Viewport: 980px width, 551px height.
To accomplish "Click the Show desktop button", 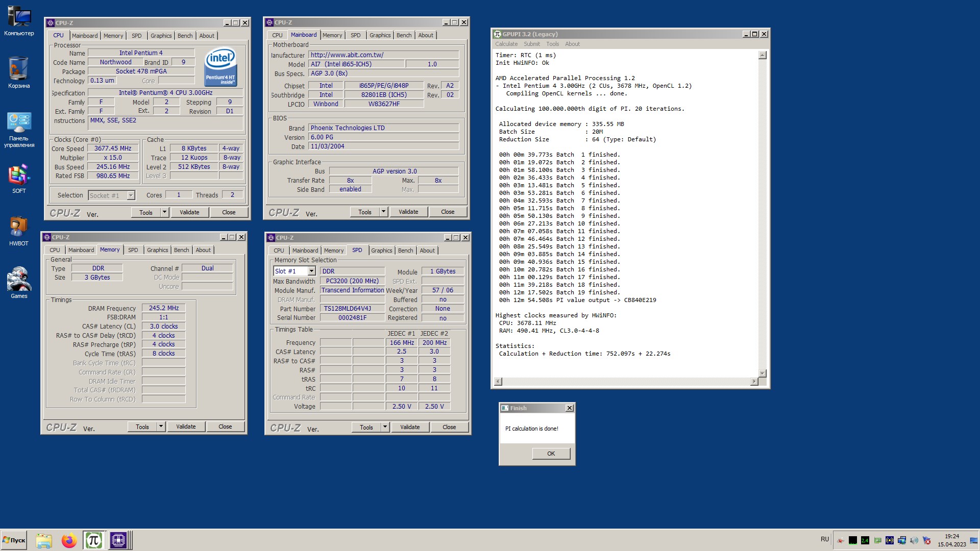I will (x=974, y=540).
